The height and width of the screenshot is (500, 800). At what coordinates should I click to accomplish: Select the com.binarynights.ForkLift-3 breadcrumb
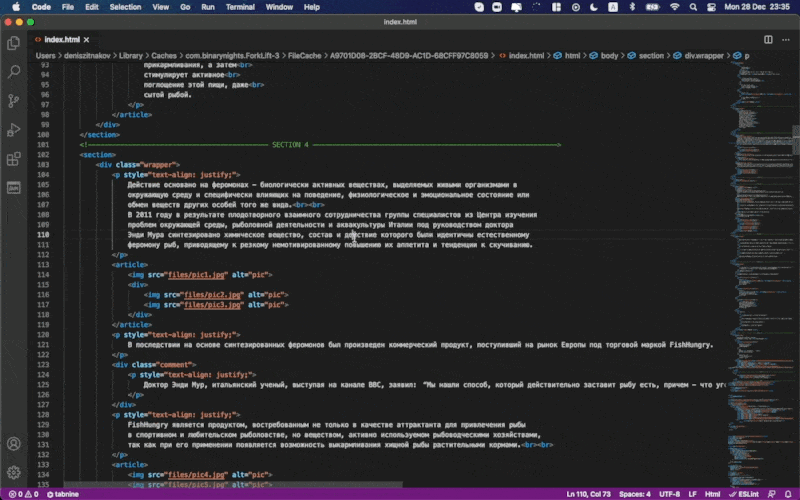coord(232,56)
